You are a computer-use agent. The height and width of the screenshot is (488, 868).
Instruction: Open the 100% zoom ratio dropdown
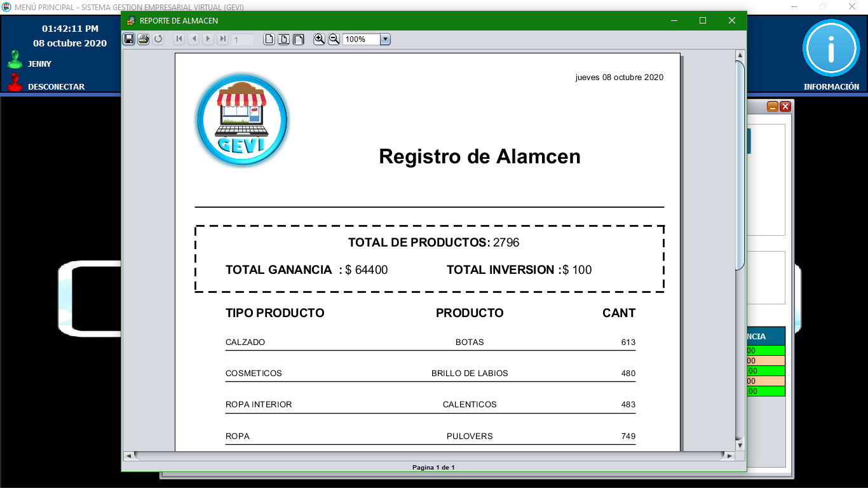[385, 39]
